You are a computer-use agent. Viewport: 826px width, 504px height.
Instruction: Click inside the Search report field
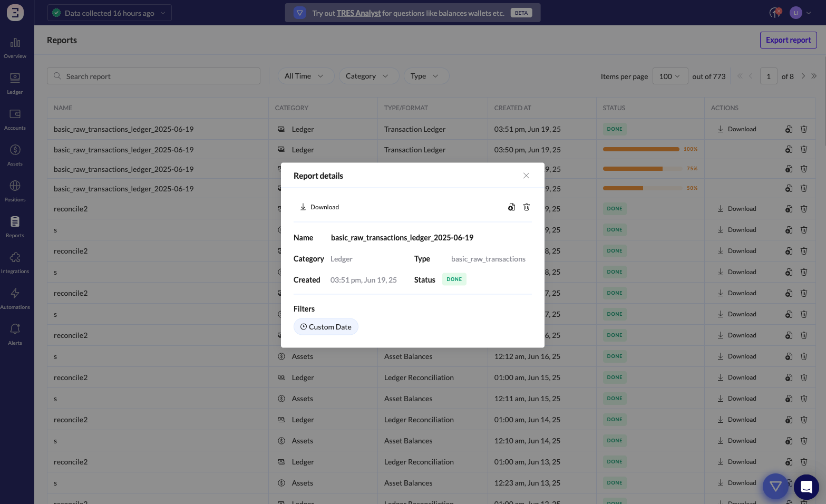click(x=153, y=75)
